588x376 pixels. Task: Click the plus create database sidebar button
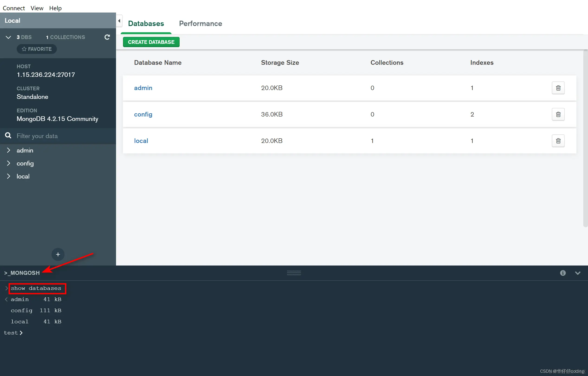[x=58, y=254]
